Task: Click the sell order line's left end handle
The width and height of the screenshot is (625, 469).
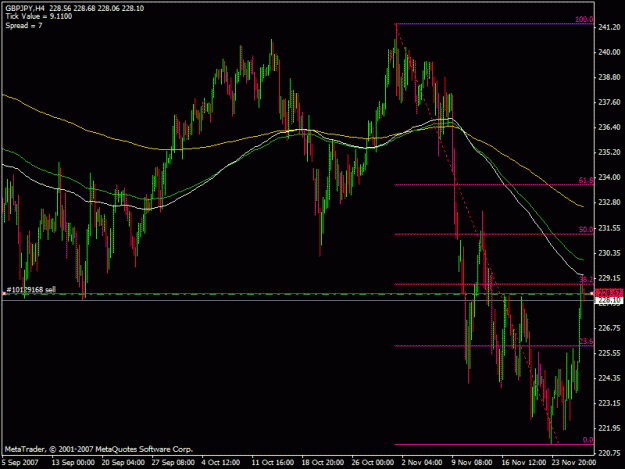Action: pyautogui.click(x=4, y=294)
